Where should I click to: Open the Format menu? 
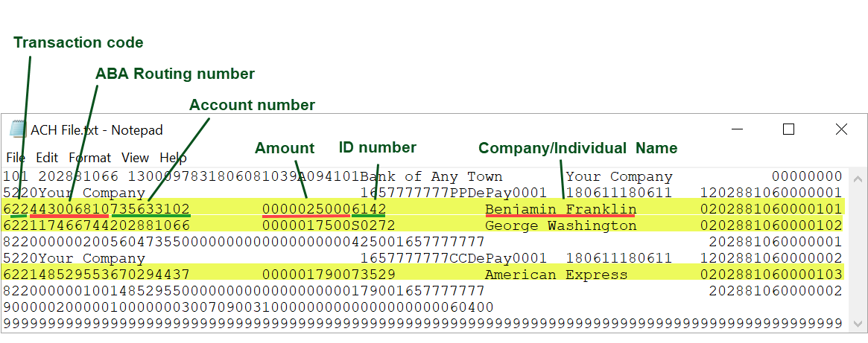89,158
